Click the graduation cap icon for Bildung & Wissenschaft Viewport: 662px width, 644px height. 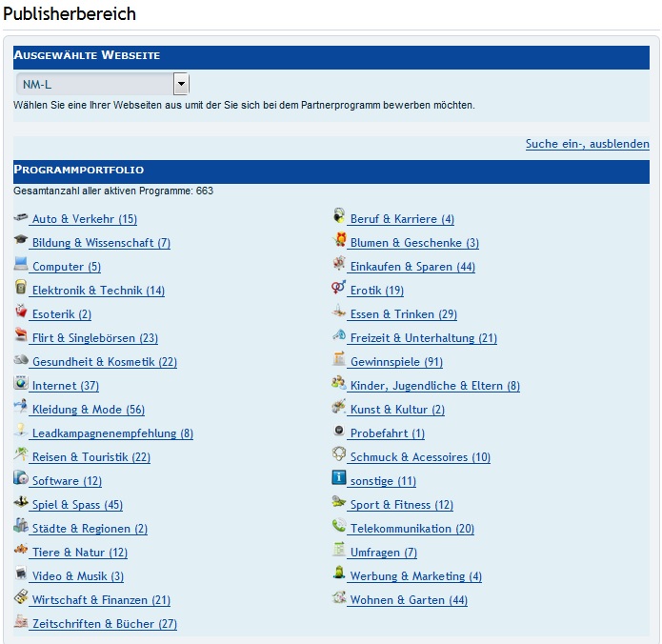[21, 242]
